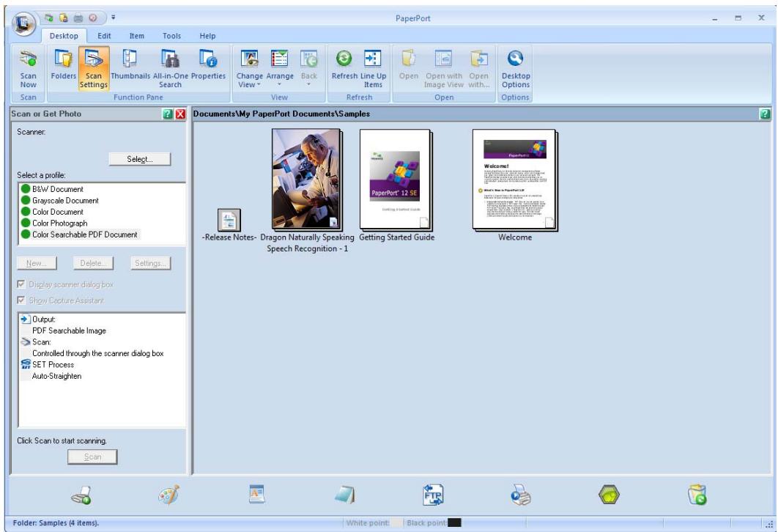Click the printer icon in Send To bar
Image resolution: width=778 pixels, height=532 pixels.
tap(521, 495)
